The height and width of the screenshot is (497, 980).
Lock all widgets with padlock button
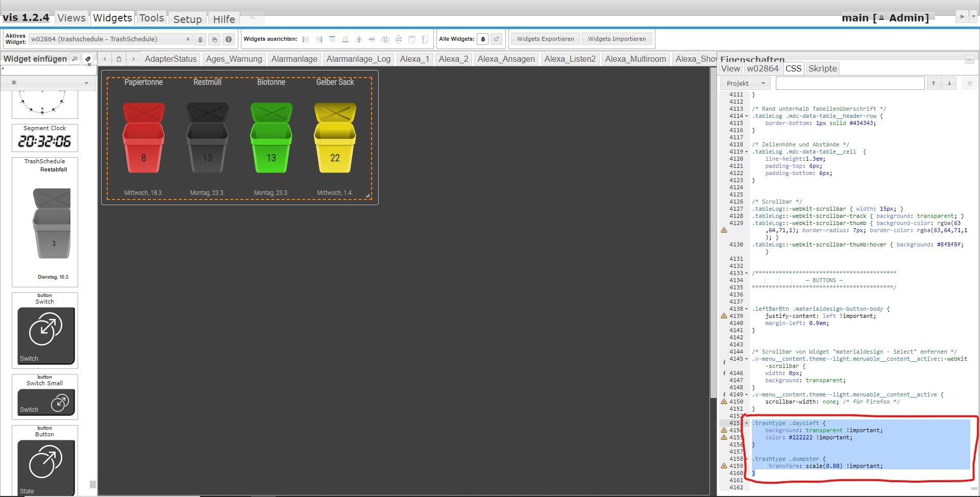coord(483,39)
